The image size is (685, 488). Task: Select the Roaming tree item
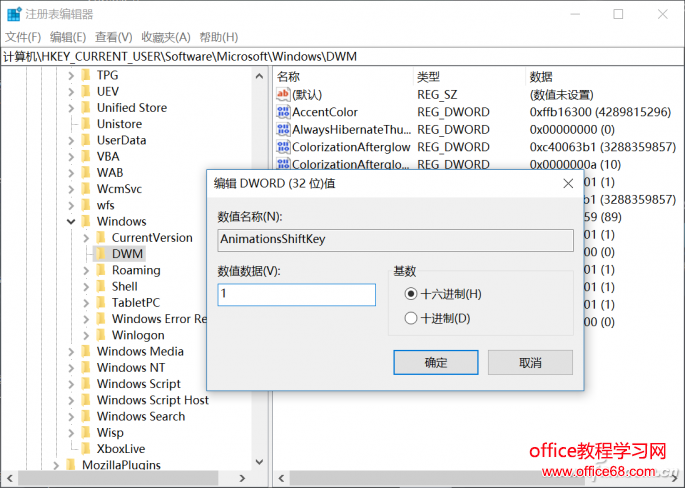136,270
